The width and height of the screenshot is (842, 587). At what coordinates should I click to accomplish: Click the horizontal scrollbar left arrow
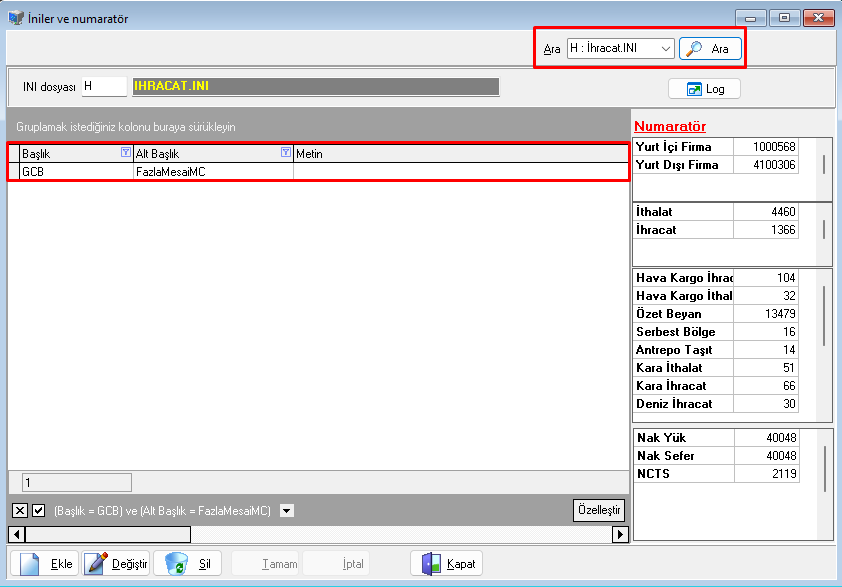click(17, 534)
